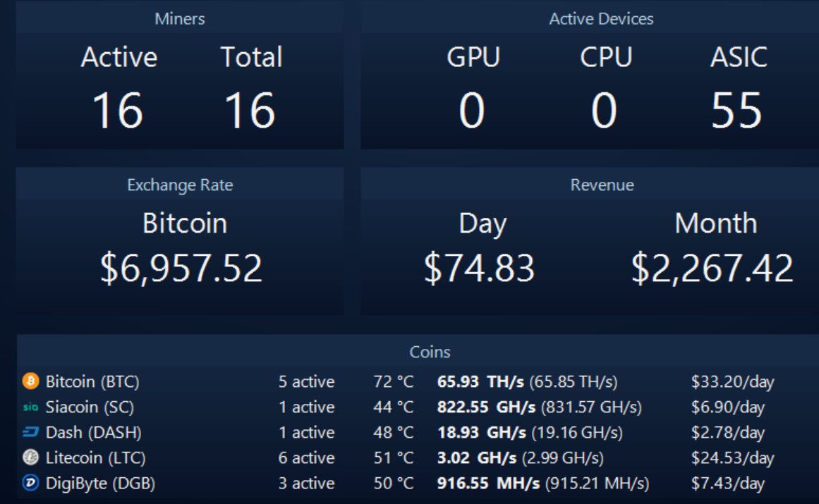Click the $7.43/day revenue
819x504 pixels.
tap(728, 484)
